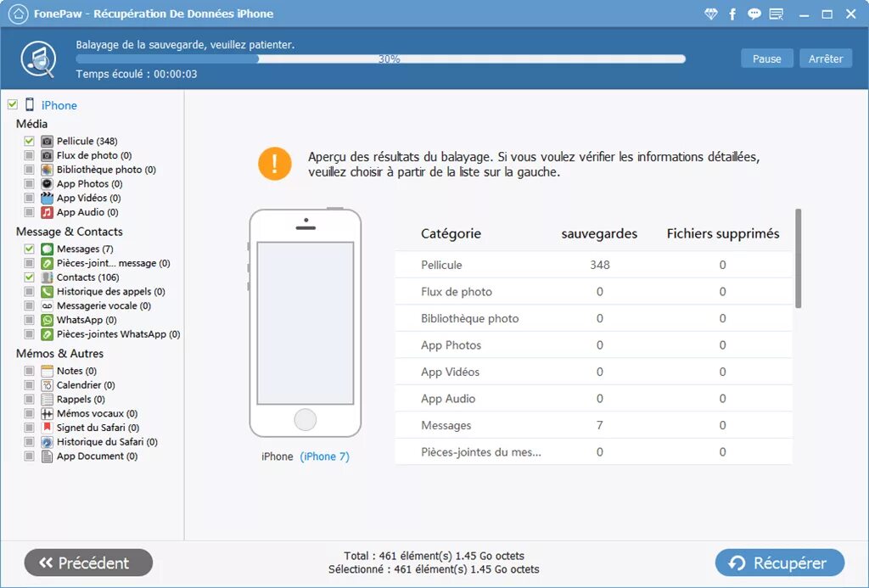Click the iPhone device icon in sidebar
The image size is (869, 588).
30,104
